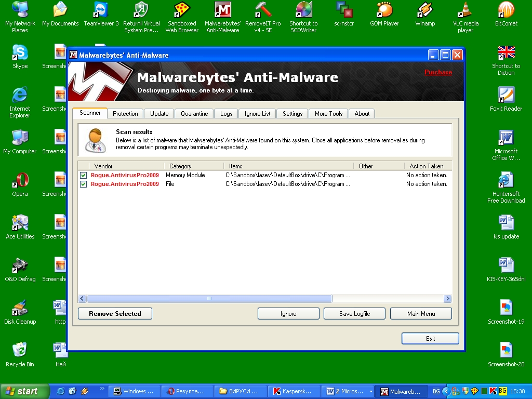Click the horizontal scrollbar thumb in results
The height and width of the screenshot is (399, 532).
(209, 299)
